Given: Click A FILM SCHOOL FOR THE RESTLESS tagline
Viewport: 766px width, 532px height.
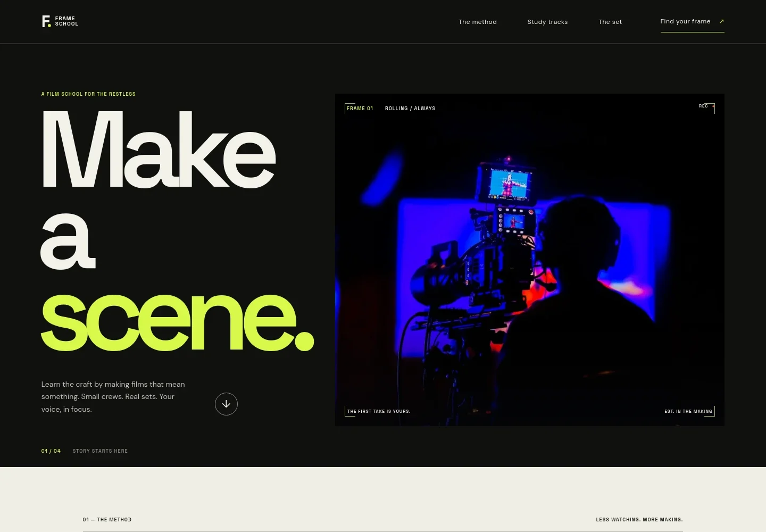Looking at the screenshot, I should tap(88, 94).
